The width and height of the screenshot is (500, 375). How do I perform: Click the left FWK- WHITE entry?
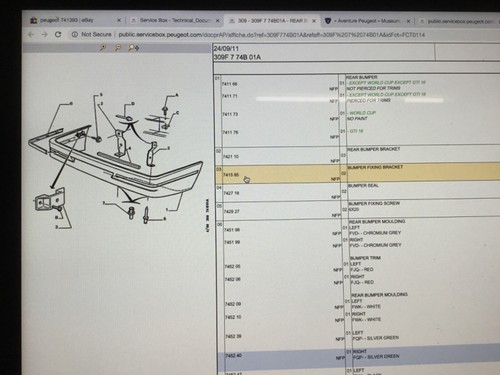[x=366, y=307]
